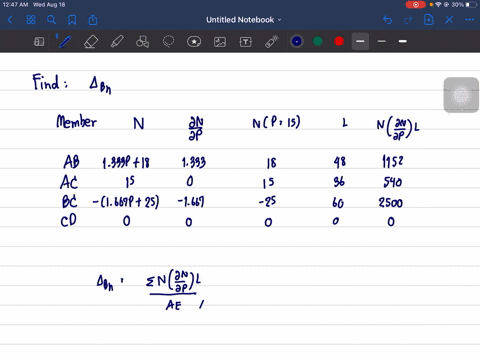The image size is (480, 360).
Task: Tap the clock showing 12:47 AM
Action: pyautogui.click(x=15, y=5)
